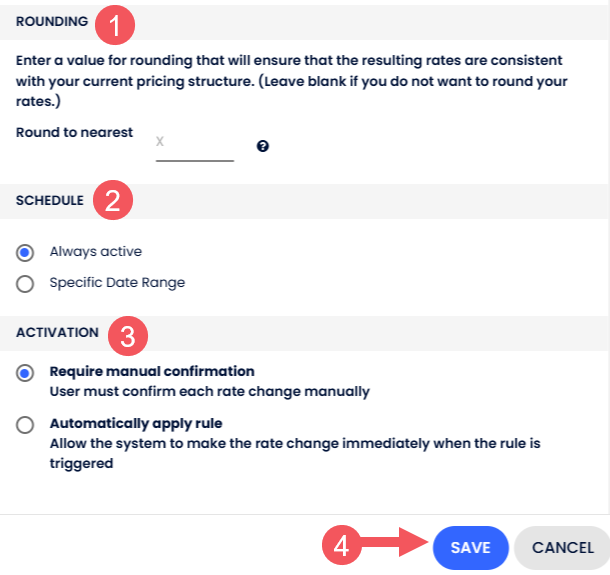Click "User must confirm each rate change manually" text
The height and width of the screenshot is (575, 610).
(210, 391)
